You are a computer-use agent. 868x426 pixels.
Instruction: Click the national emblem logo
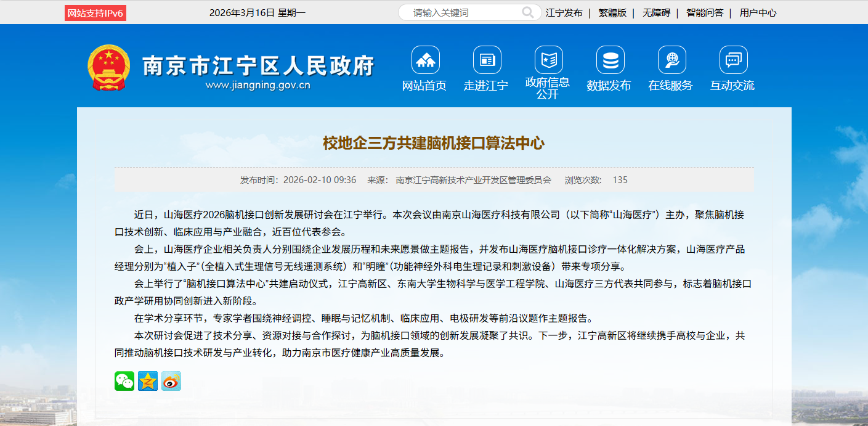110,68
